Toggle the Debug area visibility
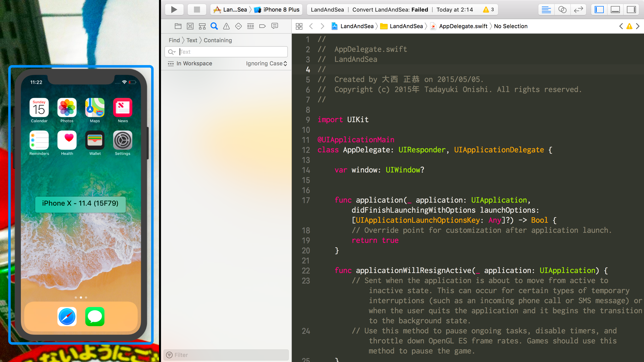 click(x=615, y=10)
